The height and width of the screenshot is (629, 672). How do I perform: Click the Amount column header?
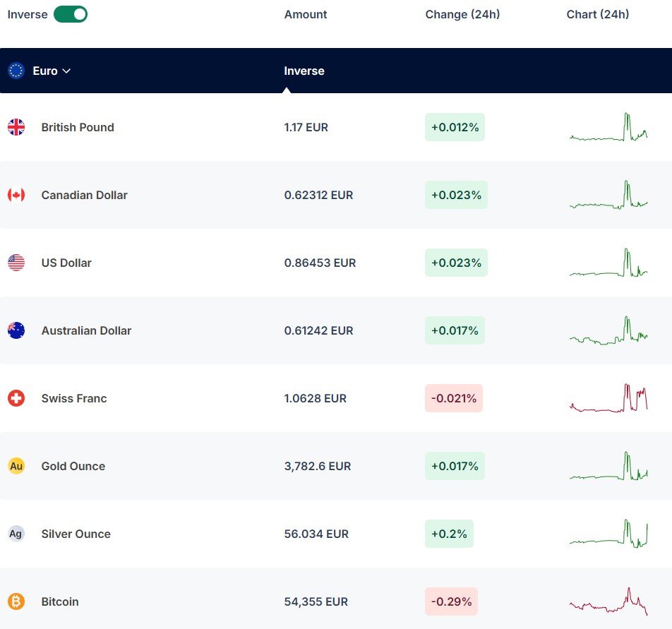pyautogui.click(x=306, y=14)
